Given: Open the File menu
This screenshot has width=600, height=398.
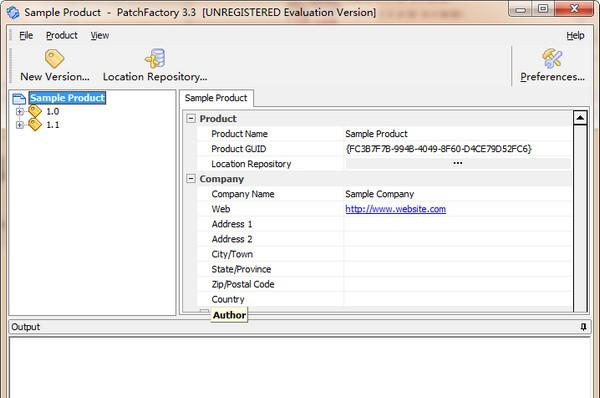Looking at the screenshot, I should tap(26, 36).
